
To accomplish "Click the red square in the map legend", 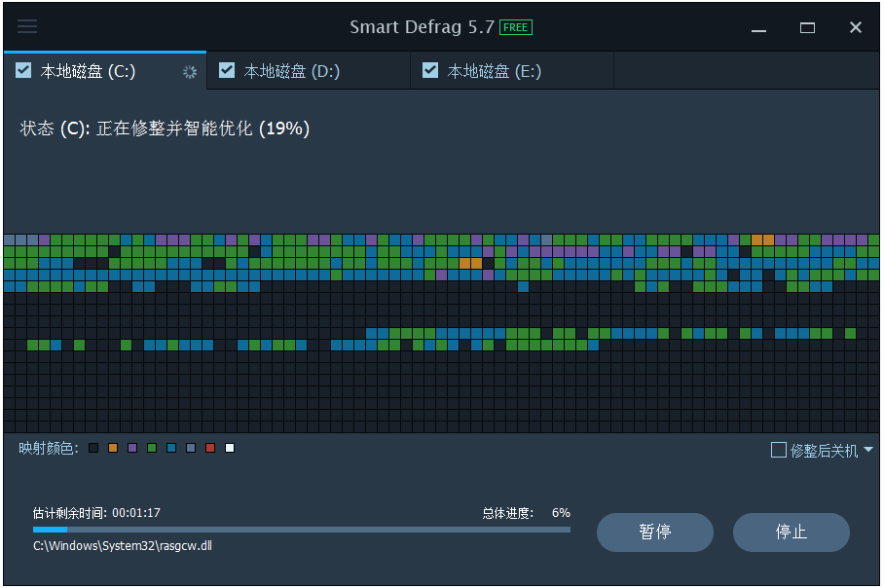I will (x=209, y=448).
